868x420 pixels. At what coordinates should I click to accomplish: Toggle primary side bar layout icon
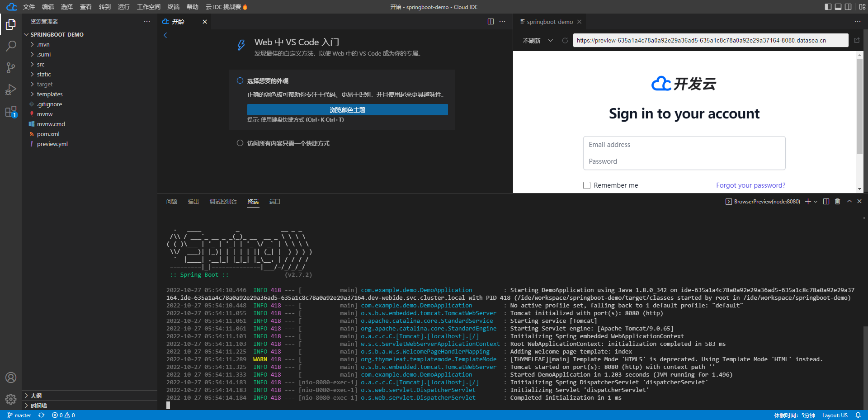click(x=828, y=7)
